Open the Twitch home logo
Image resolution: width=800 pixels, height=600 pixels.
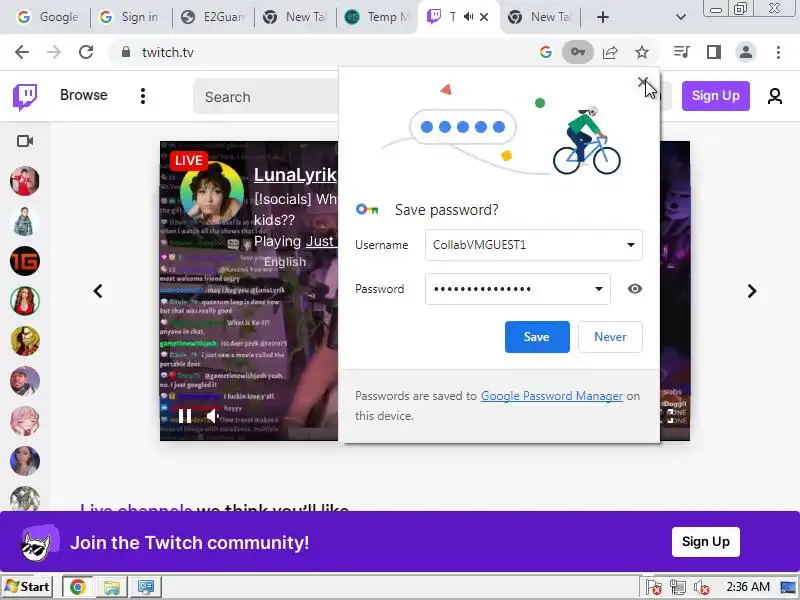click(25, 96)
